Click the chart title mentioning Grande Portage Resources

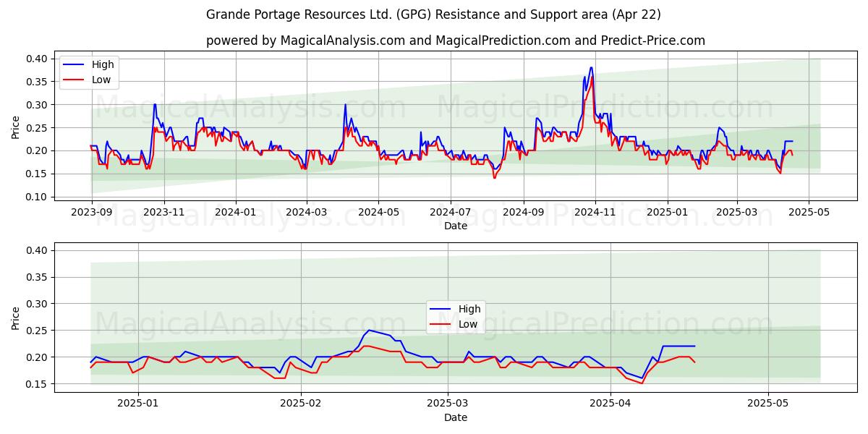click(433, 14)
